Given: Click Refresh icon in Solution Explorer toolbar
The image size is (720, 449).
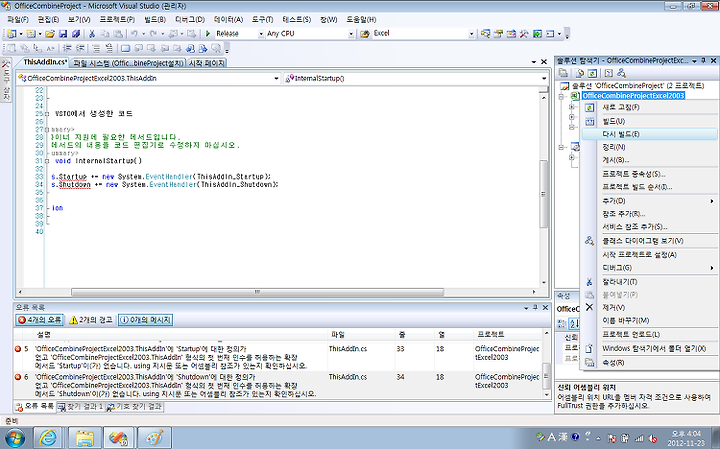Looking at the screenshot, I should click(592, 73).
